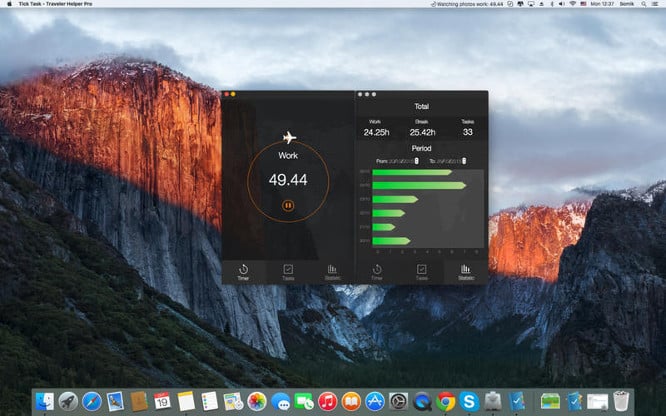This screenshot has height=416, width=666.
Task: Open the Tick Task app menu
Action: click(55, 4)
